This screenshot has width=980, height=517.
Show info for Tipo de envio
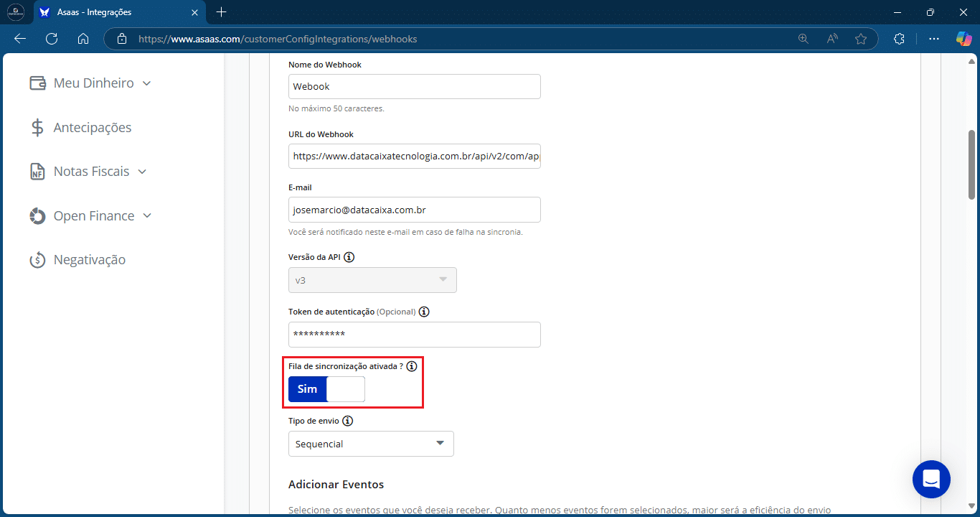point(348,421)
